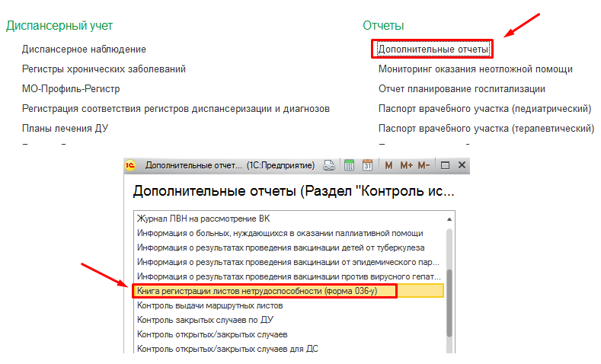601x364 pixels.
Task: Open Диспансерное наблюдение link
Action: coord(84,49)
